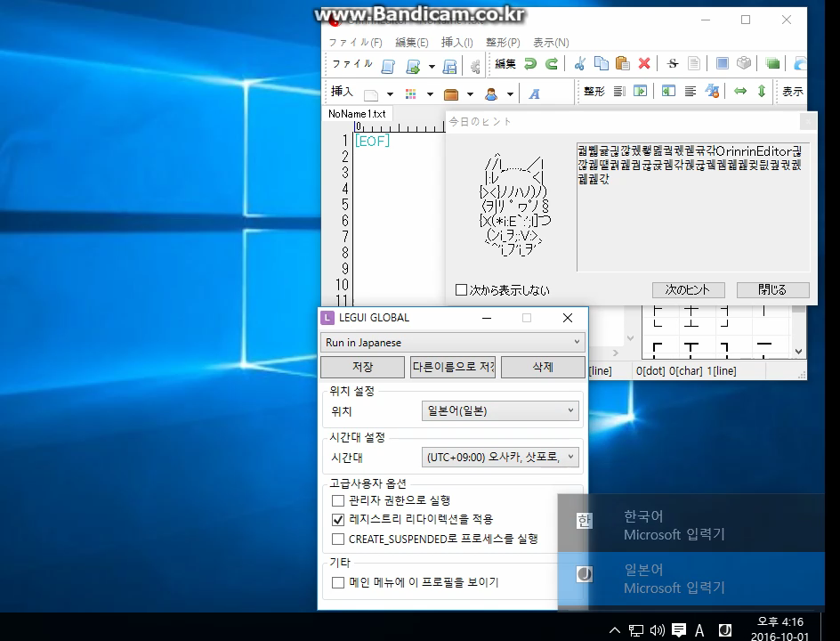
Task: Open the Run in Japanese profile dropdown
Action: (x=453, y=342)
